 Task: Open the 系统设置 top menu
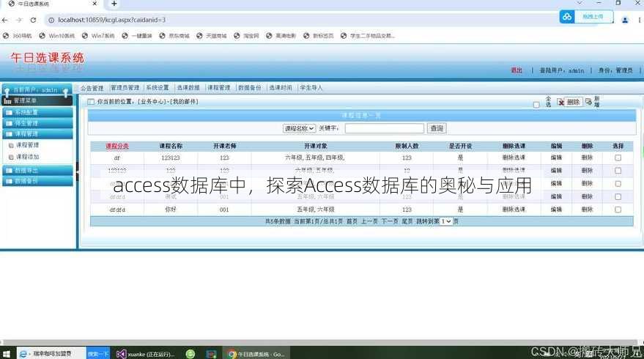point(158,88)
